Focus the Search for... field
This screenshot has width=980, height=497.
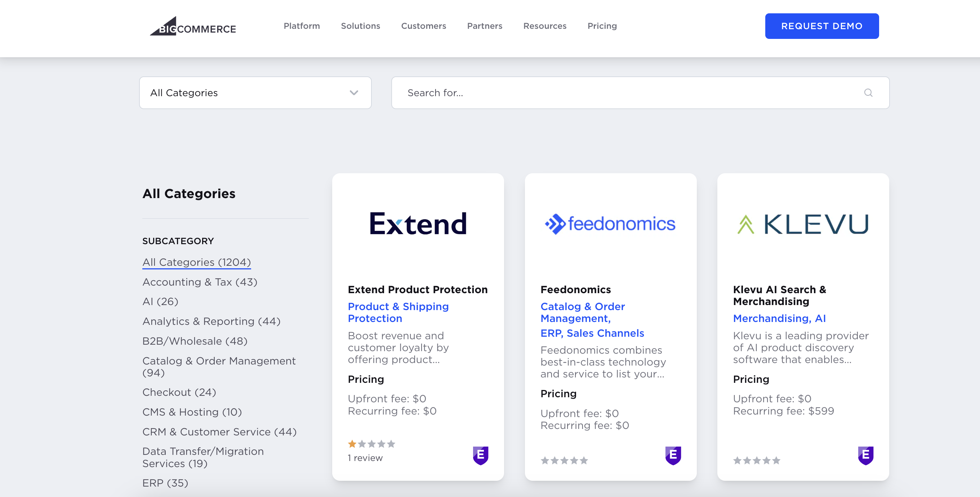click(640, 93)
